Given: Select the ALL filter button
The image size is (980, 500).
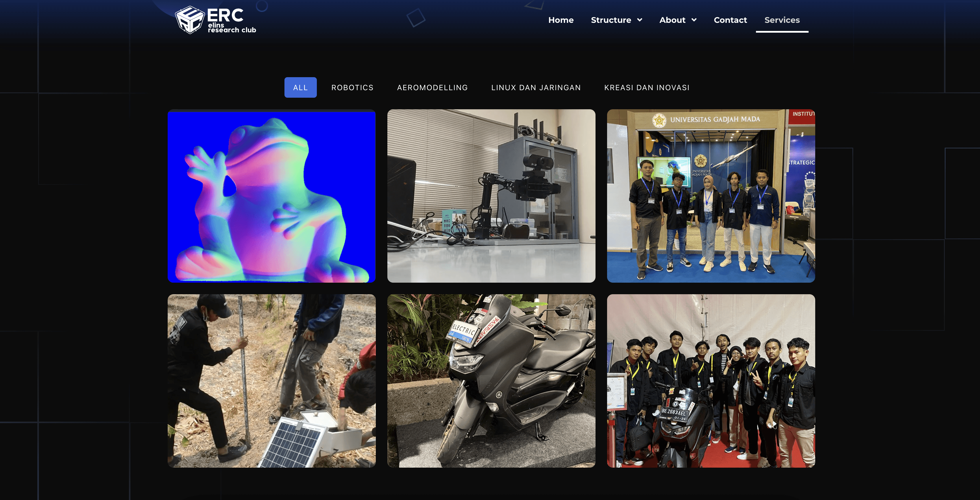Looking at the screenshot, I should click(x=300, y=88).
